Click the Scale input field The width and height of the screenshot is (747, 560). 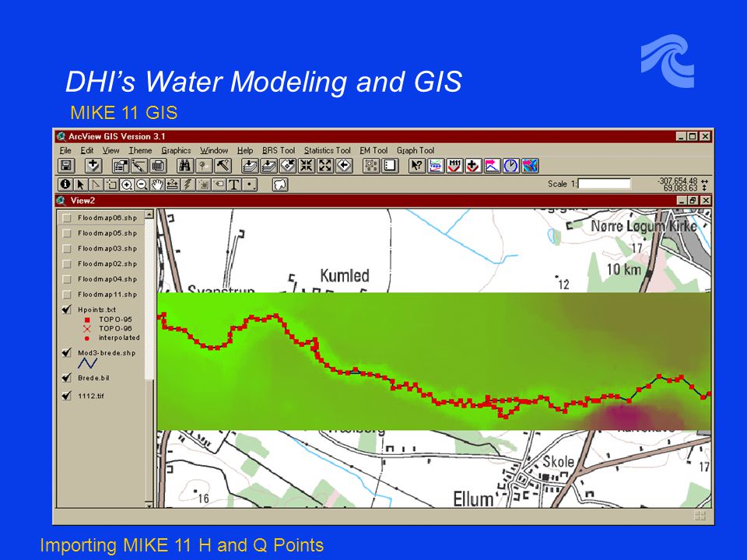tap(604, 184)
